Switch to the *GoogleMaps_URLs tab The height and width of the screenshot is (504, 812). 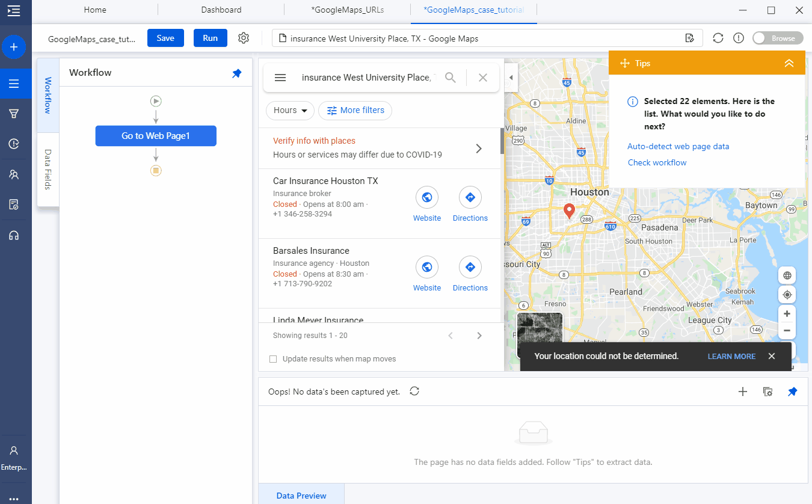click(x=348, y=10)
